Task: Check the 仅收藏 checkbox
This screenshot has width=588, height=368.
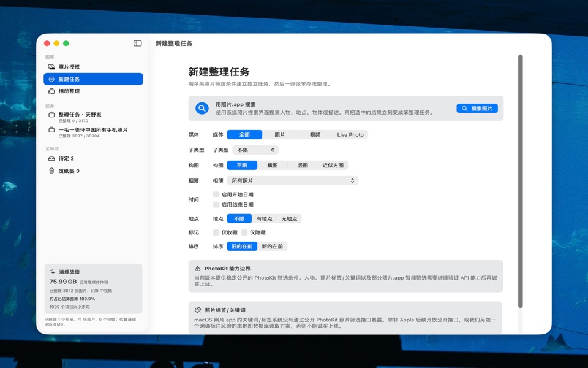Action: [x=216, y=232]
